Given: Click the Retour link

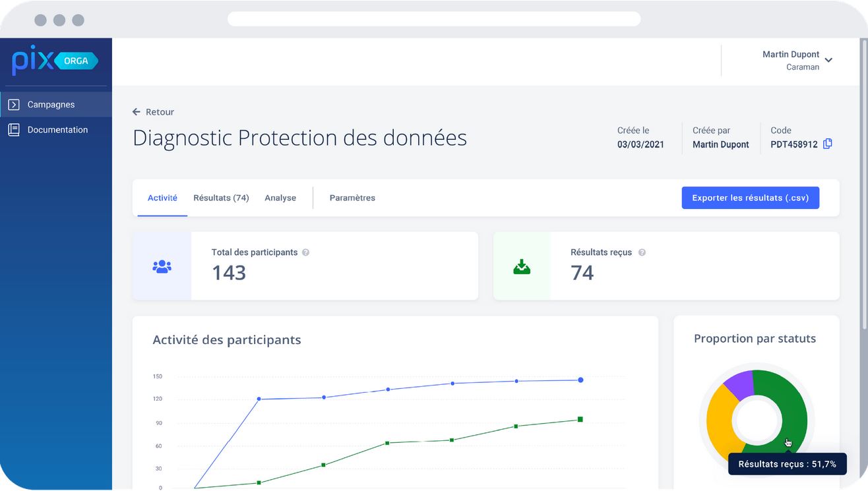Looking at the screenshot, I should tap(158, 111).
